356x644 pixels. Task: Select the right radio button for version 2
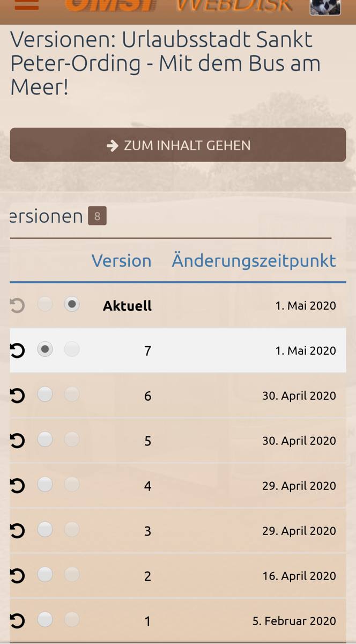tap(72, 575)
